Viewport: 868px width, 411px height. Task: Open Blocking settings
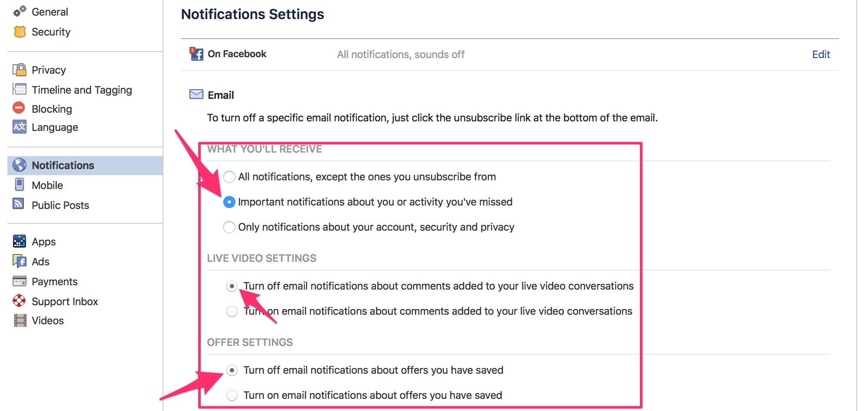52,109
